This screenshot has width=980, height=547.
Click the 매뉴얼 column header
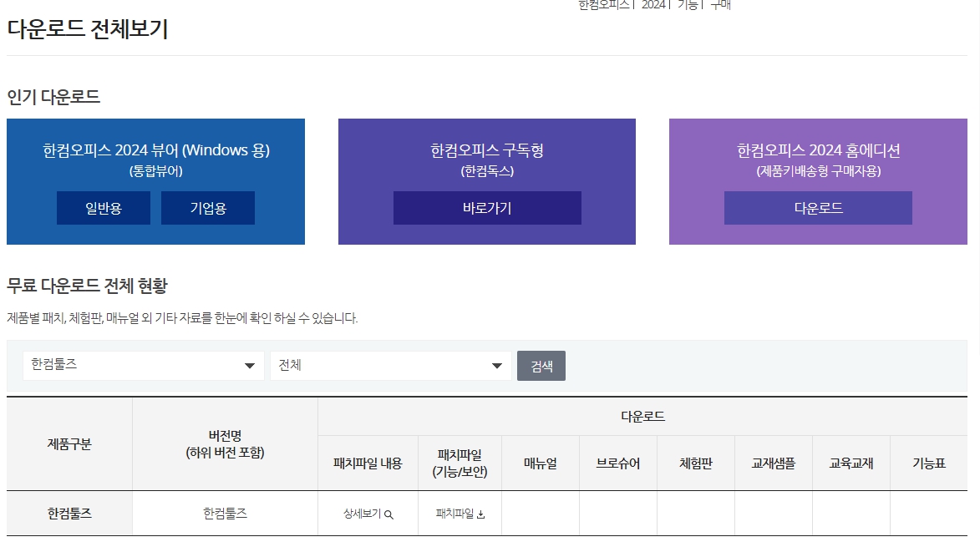[x=541, y=463]
